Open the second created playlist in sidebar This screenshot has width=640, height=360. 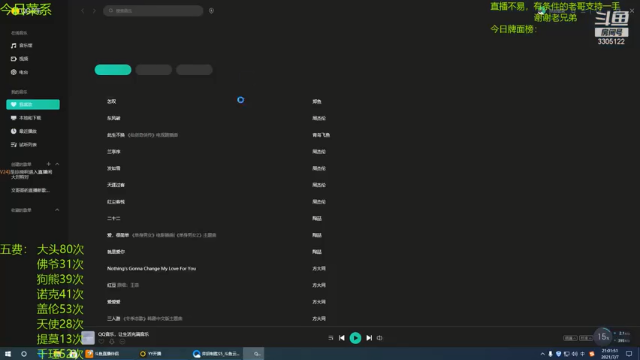tap(30, 190)
